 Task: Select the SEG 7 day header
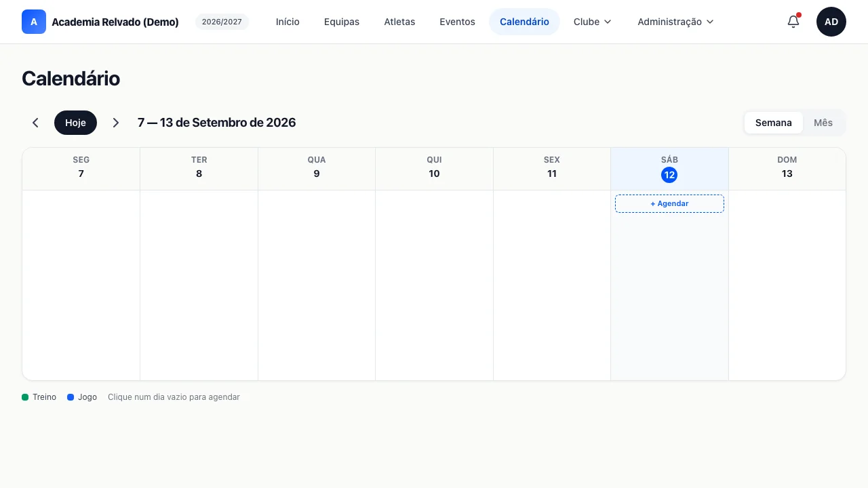pos(81,168)
